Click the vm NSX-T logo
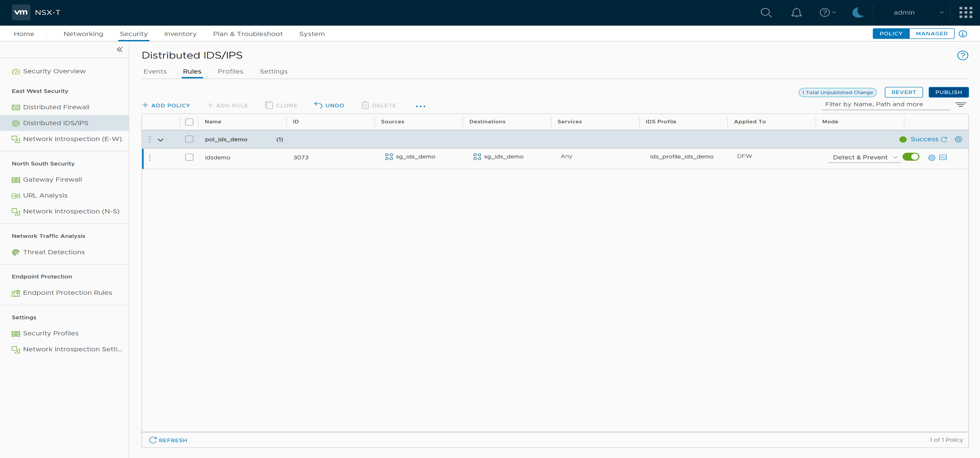Screen dimensions: 980x458 pos(36,13)
